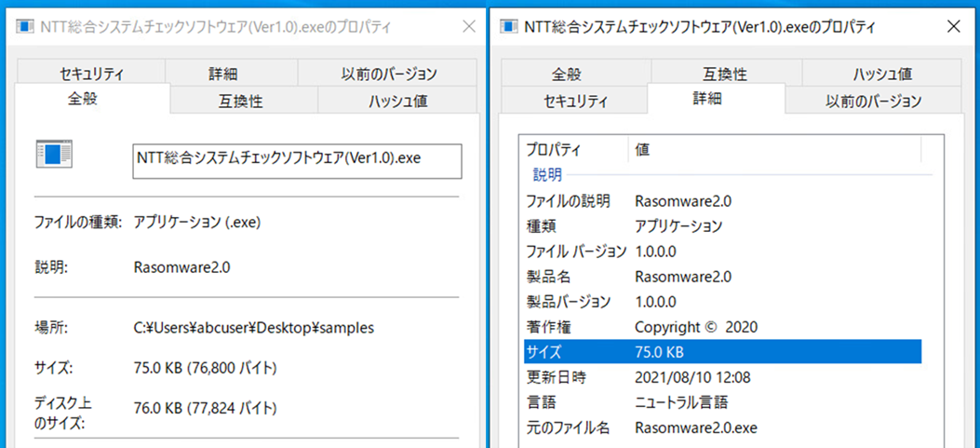Select the 更新日時 property row
This screenshot has width=980, height=448.
tap(723, 377)
